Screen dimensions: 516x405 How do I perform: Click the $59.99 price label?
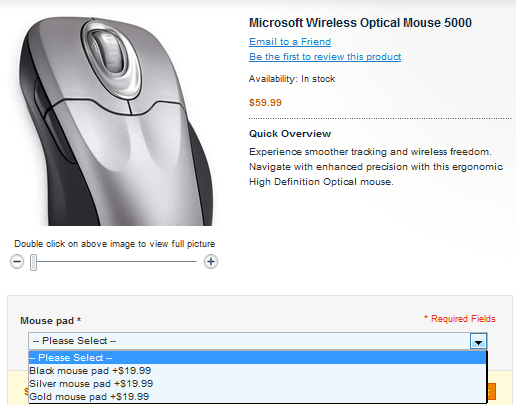click(x=265, y=102)
